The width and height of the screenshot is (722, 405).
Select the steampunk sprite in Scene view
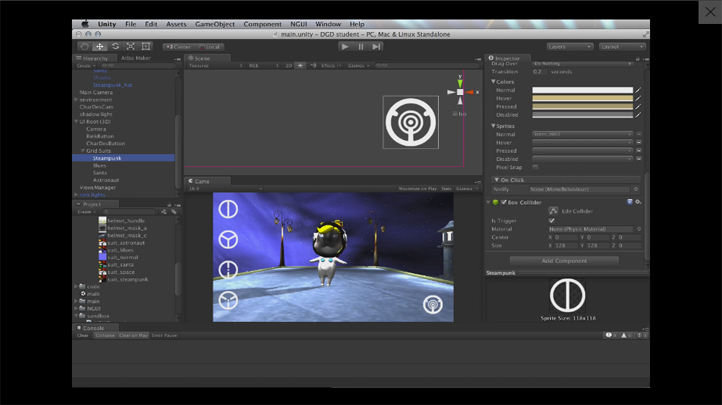click(x=411, y=122)
